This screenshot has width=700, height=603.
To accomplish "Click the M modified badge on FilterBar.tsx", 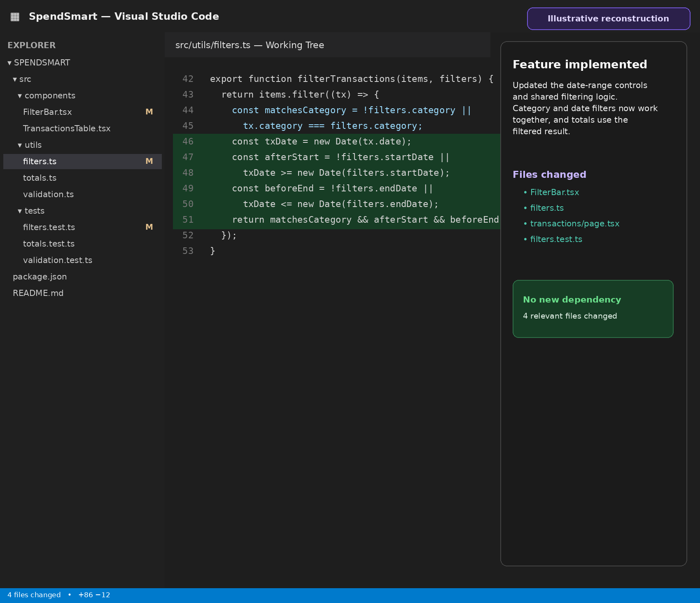I will tap(149, 112).
